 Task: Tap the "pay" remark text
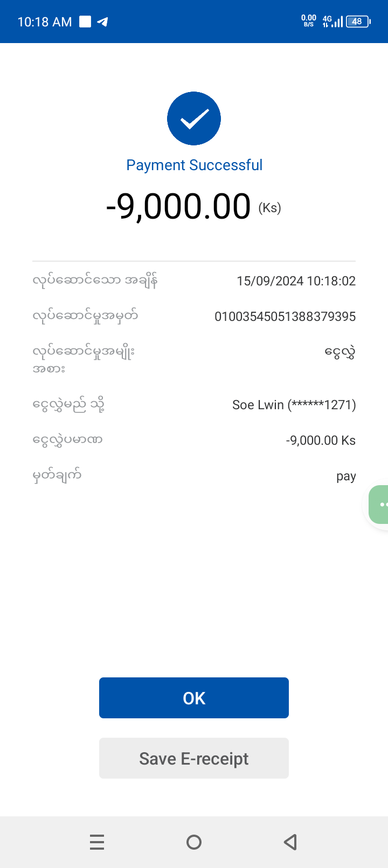346,477
